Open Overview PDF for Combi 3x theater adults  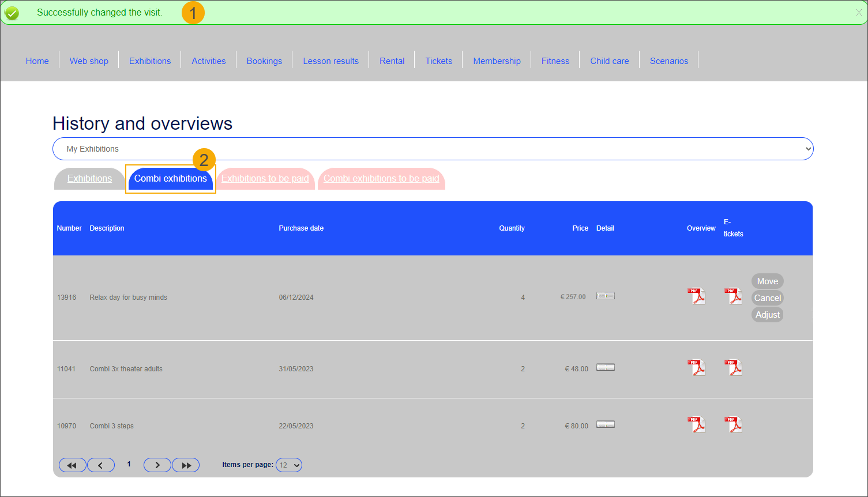pyautogui.click(x=697, y=368)
